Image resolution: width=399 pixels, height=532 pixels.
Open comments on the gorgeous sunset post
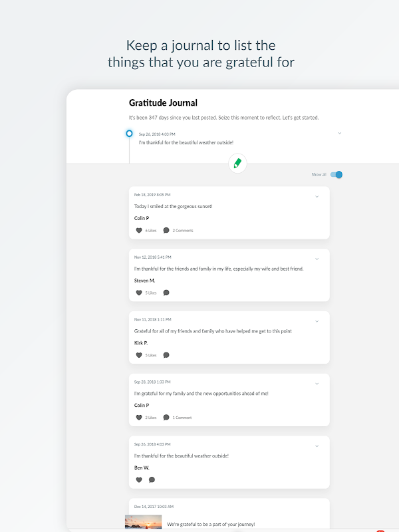pos(166,230)
